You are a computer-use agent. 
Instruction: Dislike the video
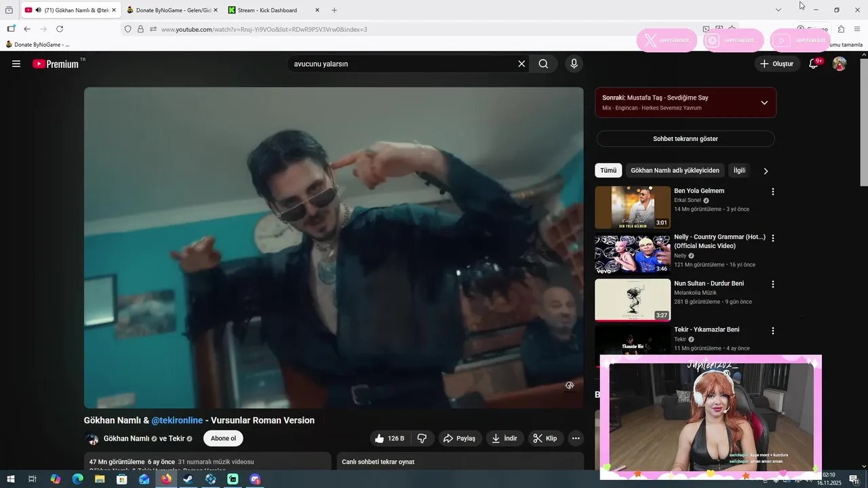(x=422, y=439)
